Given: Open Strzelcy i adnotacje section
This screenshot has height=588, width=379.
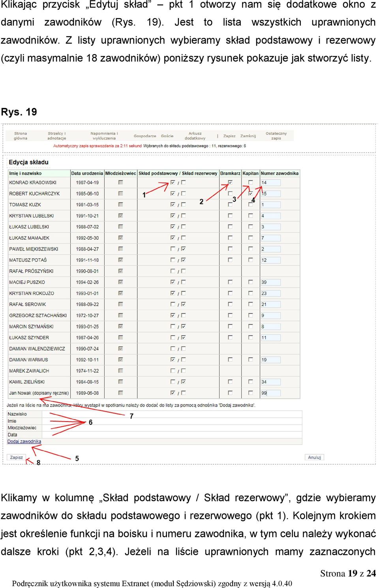Looking at the screenshot, I should tap(57, 136).
